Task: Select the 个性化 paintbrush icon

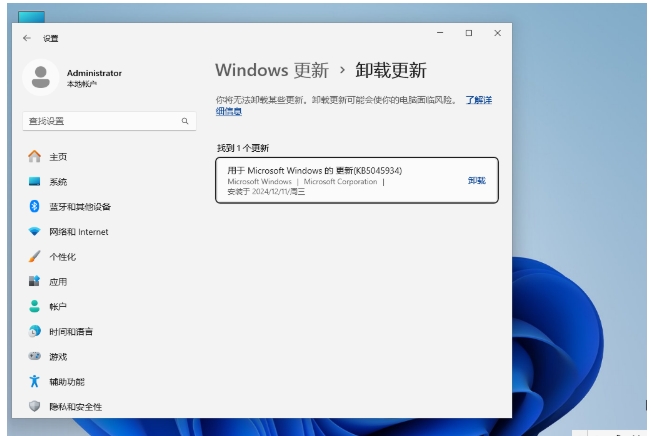Action: pos(34,257)
